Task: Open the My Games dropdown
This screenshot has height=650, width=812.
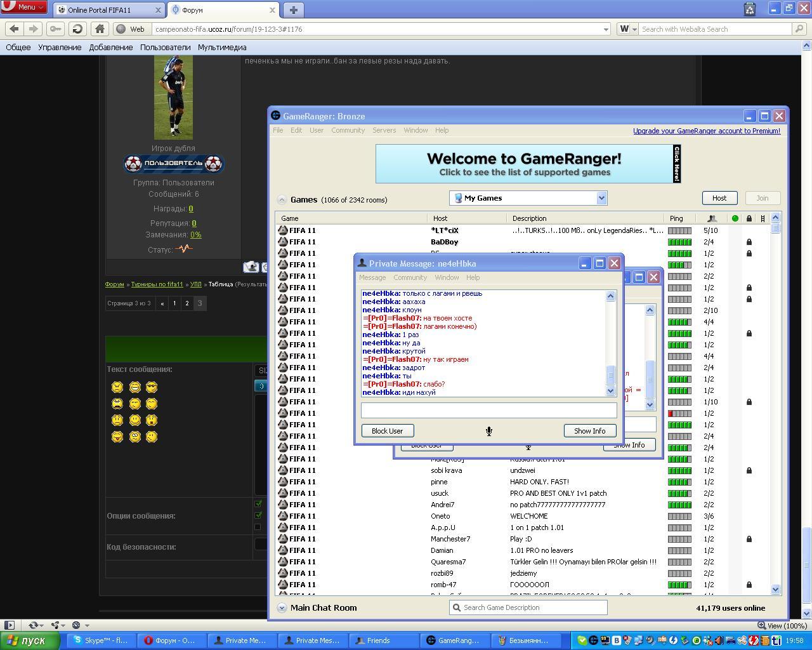Action: coord(528,198)
